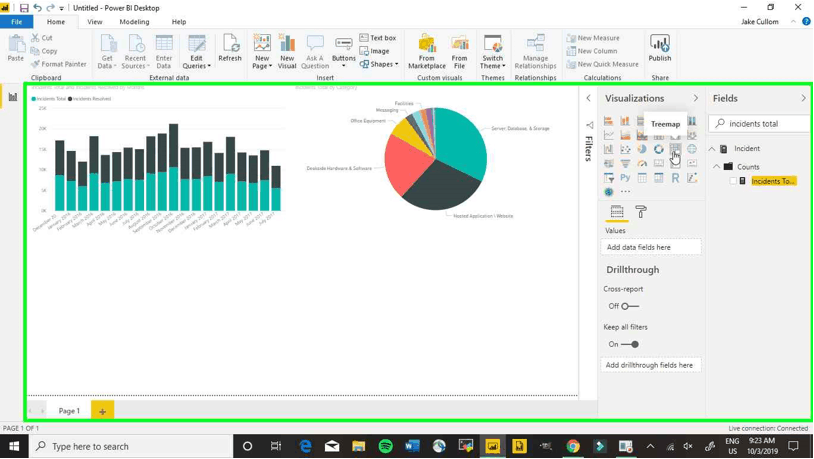Create a New Measure
This screenshot has width=814, height=459.
click(x=593, y=38)
